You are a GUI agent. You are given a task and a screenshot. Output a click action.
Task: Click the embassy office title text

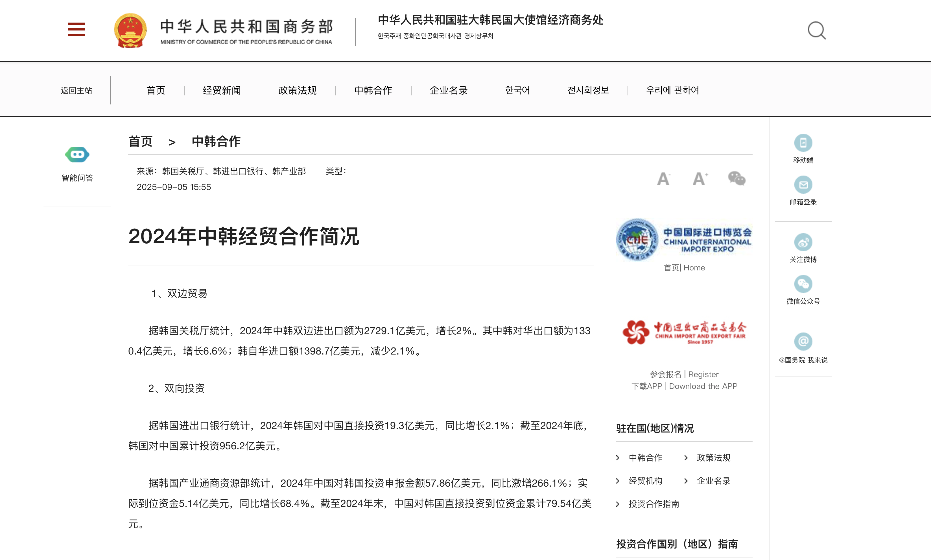click(490, 20)
